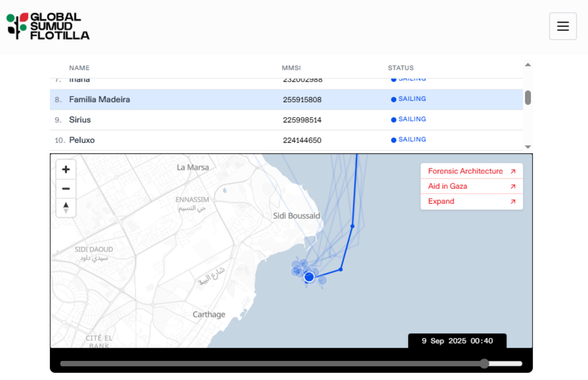
Task: Reset map bearing with compass button
Action: [66, 207]
